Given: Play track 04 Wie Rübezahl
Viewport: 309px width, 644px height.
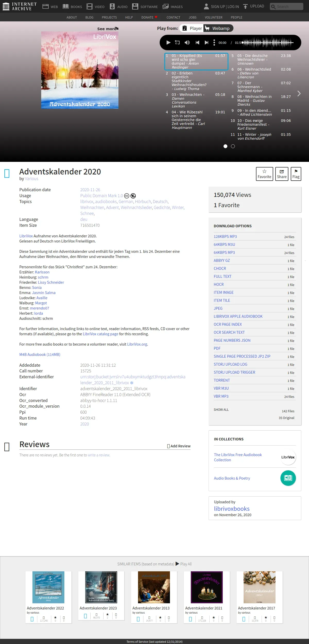Looking at the screenshot, I should [x=196, y=120].
